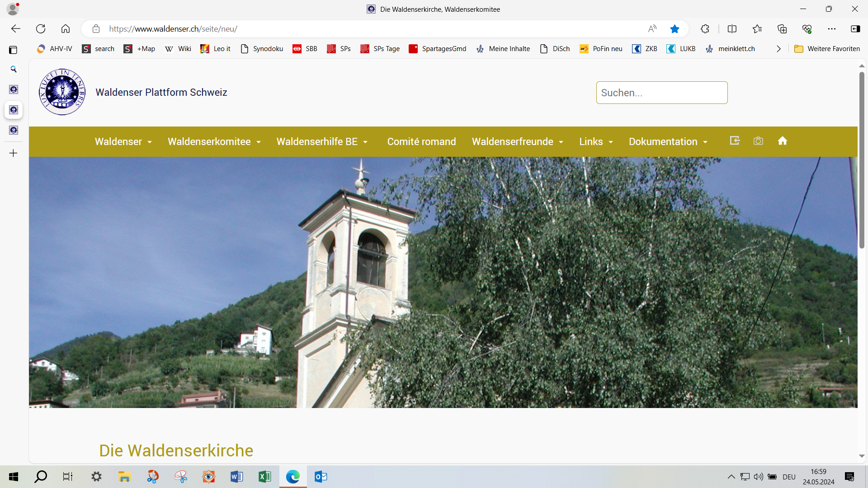Image resolution: width=868 pixels, height=488 pixels.
Task: Click the page vertical scrollbar
Action: (862, 160)
